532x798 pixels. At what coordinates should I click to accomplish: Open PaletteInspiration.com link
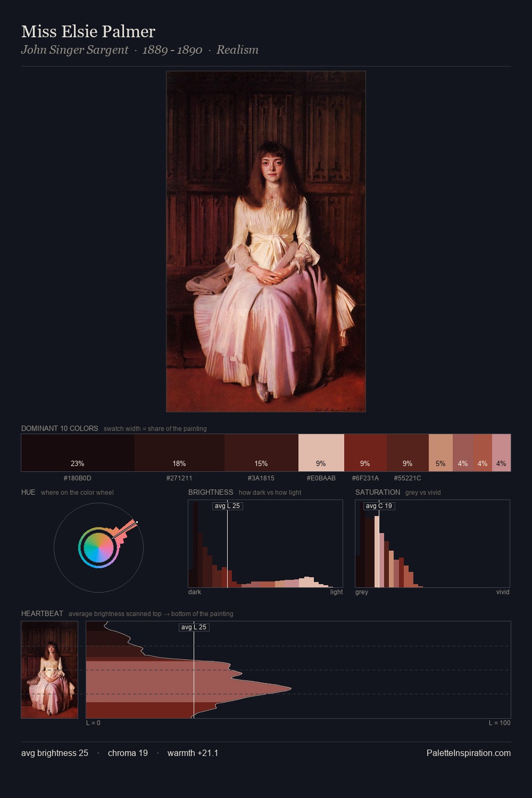coord(469,753)
